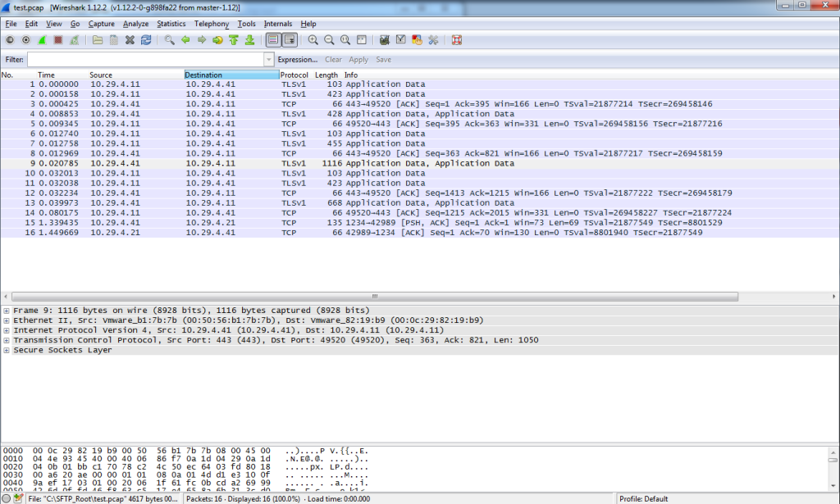Restart the running capture icon
The width and height of the screenshot is (840, 504).
pyautogui.click(x=74, y=40)
